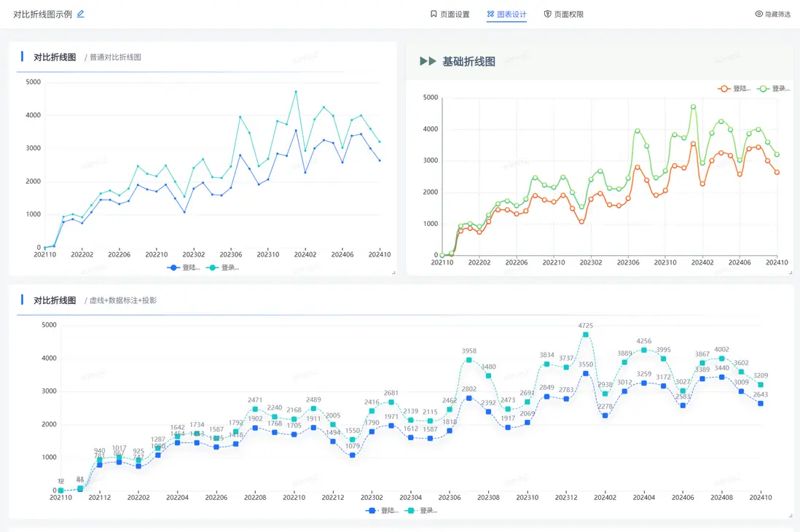Open the 页面设置 tab
Viewport: 800px width, 532px height.
point(455,14)
